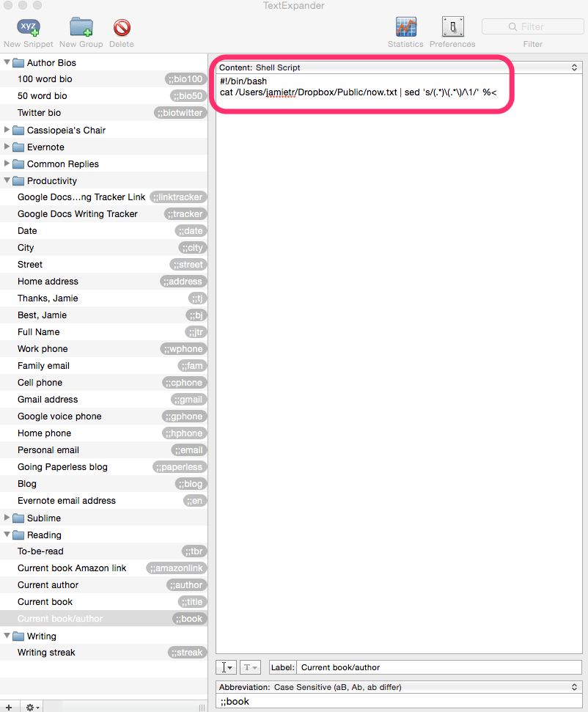Select the Blog snippet
This screenshot has width=588, height=712.
point(103,484)
